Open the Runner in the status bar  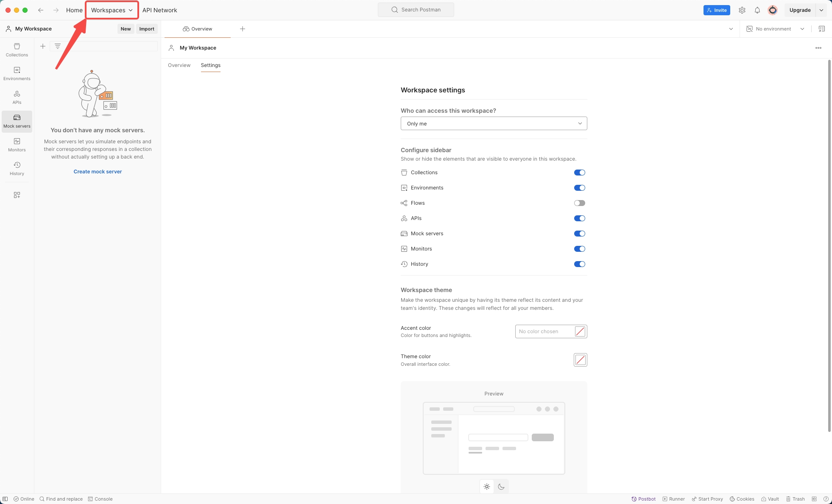click(x=674, y=499)
